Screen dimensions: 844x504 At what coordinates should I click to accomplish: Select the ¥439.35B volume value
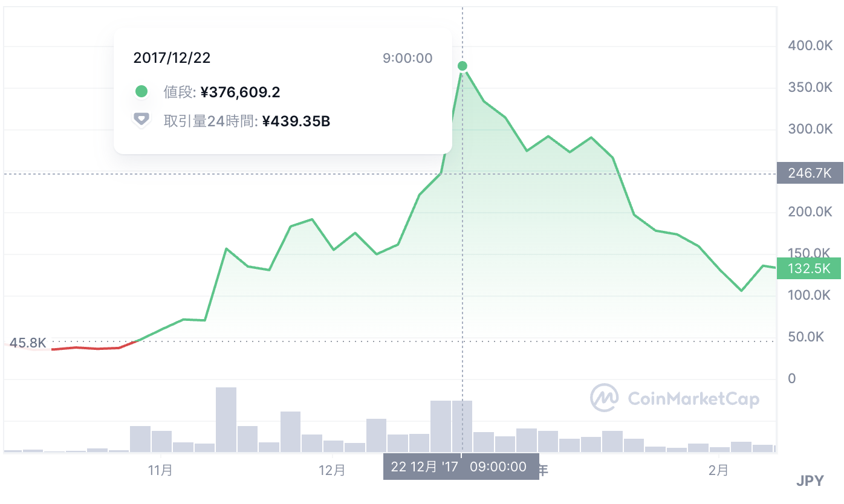coord(296,121)
